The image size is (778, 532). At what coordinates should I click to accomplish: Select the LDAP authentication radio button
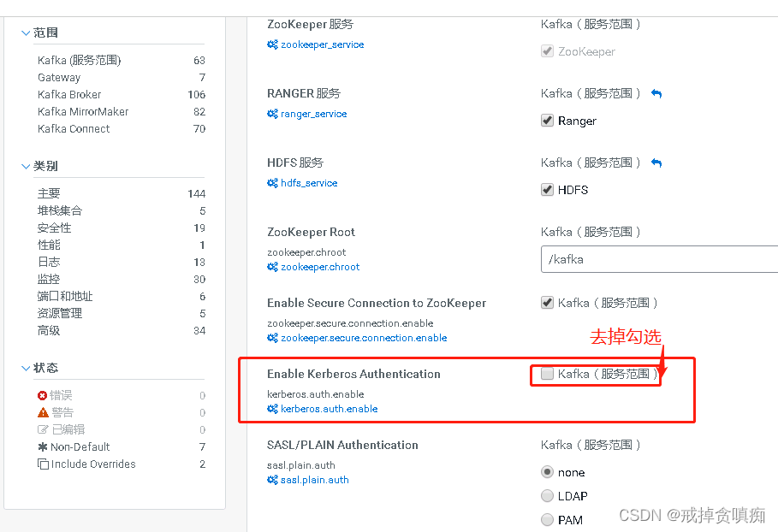point(547,495)
